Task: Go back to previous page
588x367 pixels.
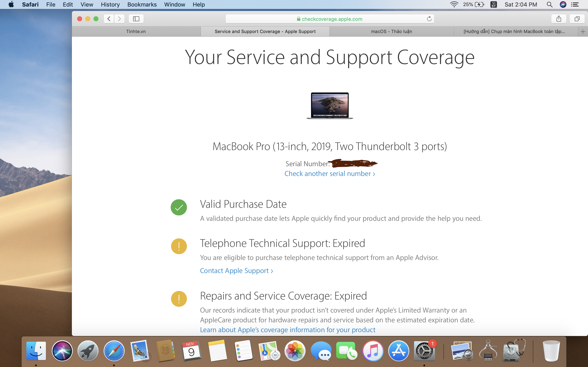Action: coord(109,19)
